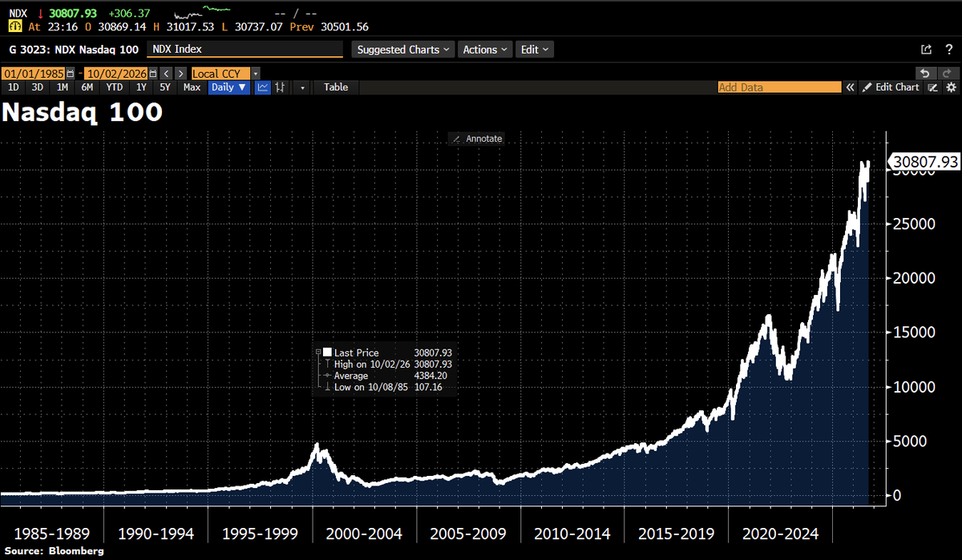Open the Suggested Charts dropdown
Viewport: 962px width, 560px height.
point(403,50)
